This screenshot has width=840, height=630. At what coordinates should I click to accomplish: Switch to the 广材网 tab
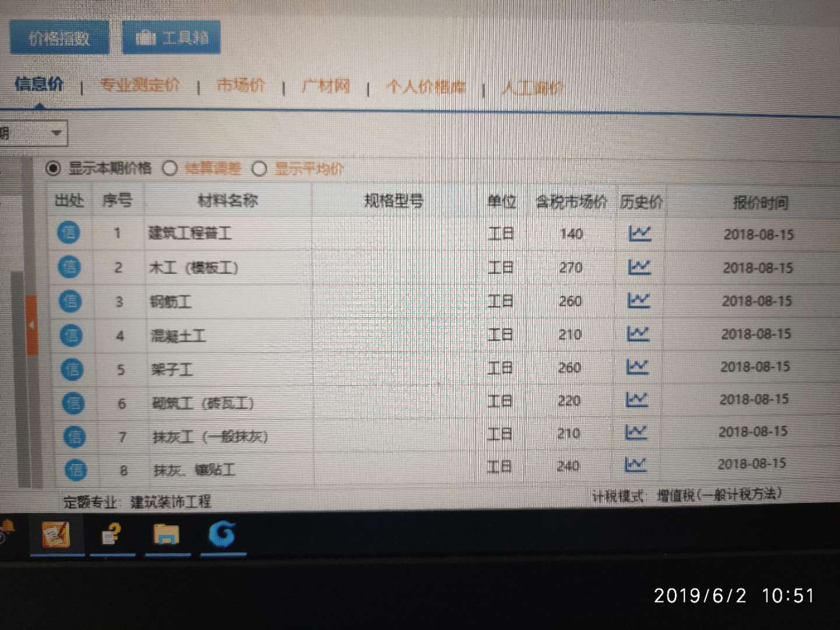325,86
